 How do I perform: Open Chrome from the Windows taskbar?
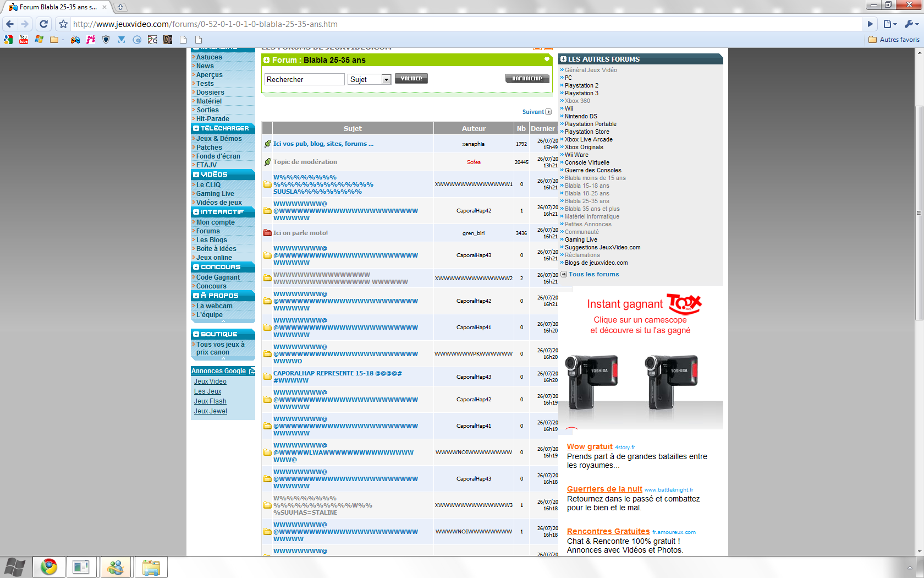pos(49,567)
